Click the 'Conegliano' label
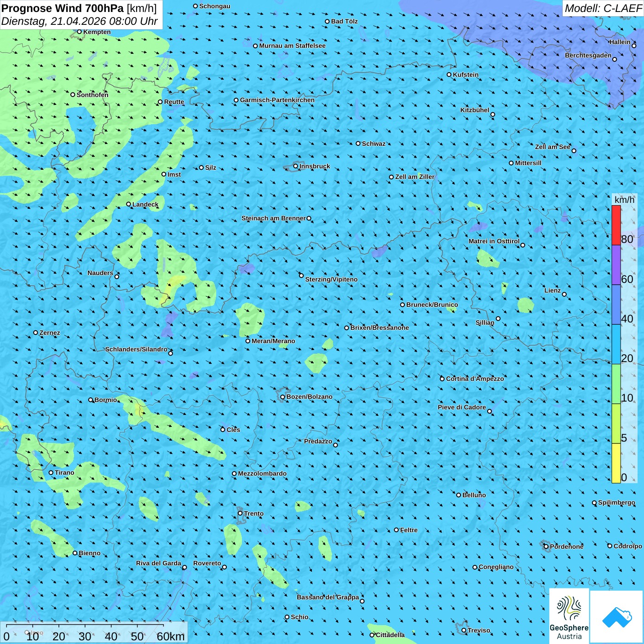Screen dimensions: 644x644 (x=496, y=567)
